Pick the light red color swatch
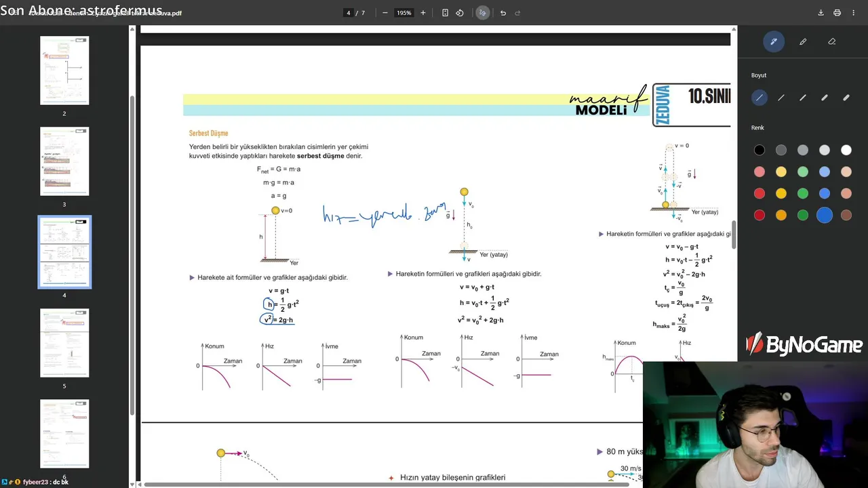 pyautogui.click(x=759, y=172)
